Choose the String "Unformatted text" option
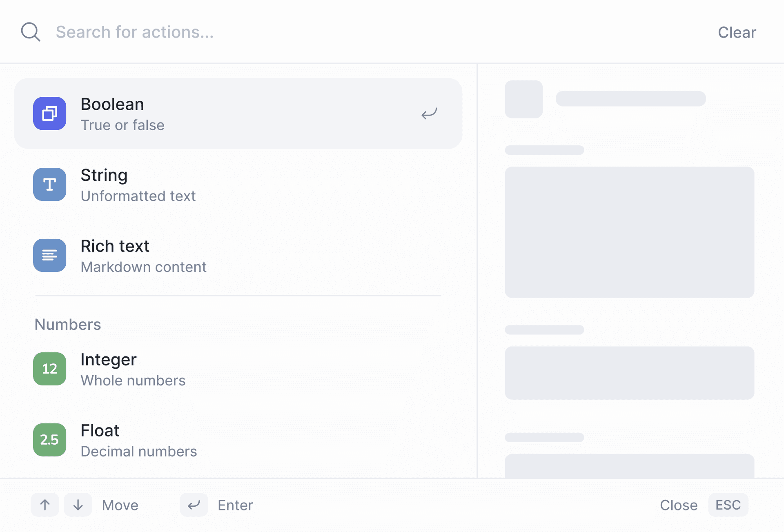 pos(238,185)
